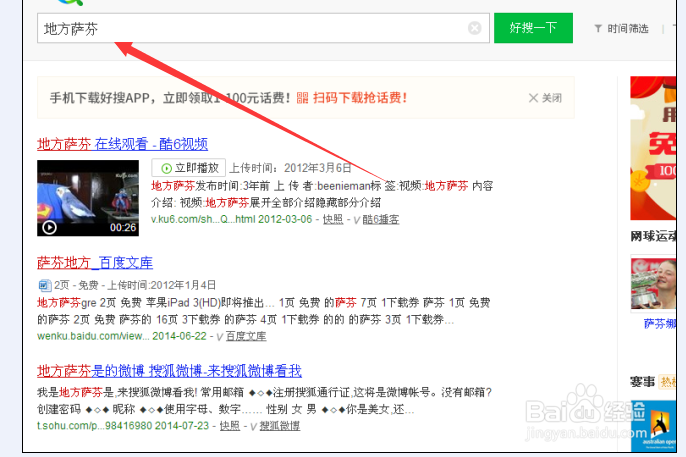Screen dimensions: 686x457
Task: Click the V verified icon before 搜狐微博
Action: point(253,426)
